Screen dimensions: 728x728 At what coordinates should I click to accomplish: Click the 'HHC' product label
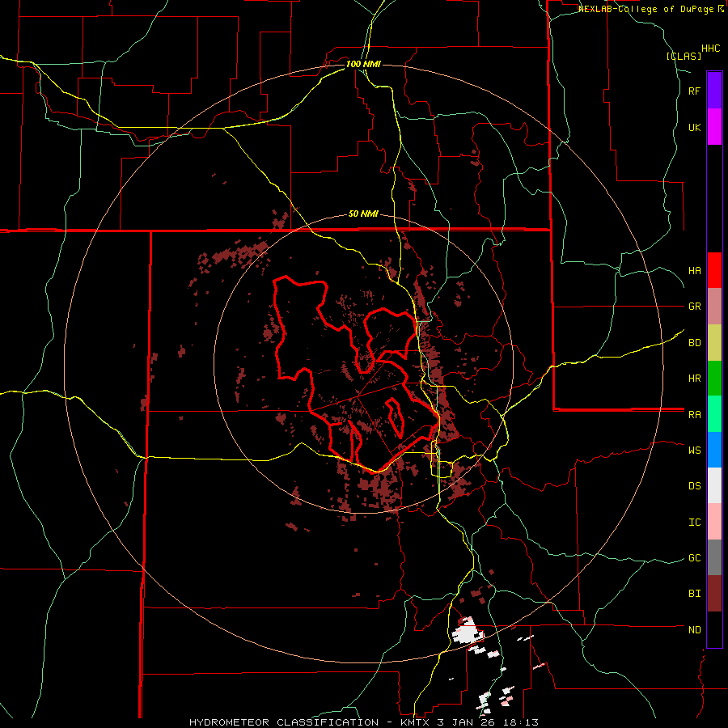coord(711,49)
